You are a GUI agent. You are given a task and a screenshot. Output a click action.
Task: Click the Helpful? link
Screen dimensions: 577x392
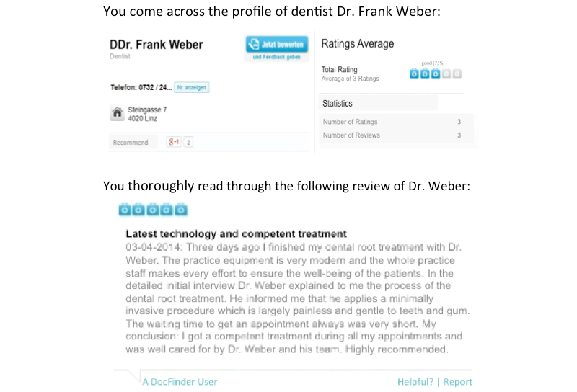click(x=416, y=382)
